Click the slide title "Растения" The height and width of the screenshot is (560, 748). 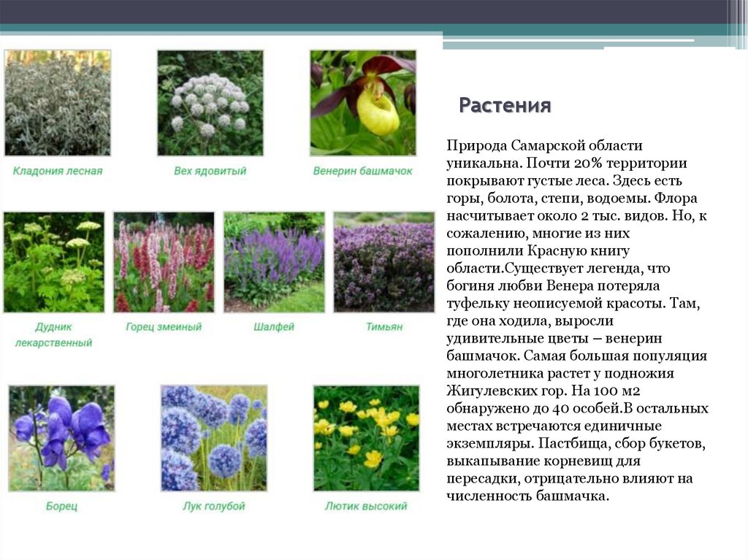tap(505, 105)
